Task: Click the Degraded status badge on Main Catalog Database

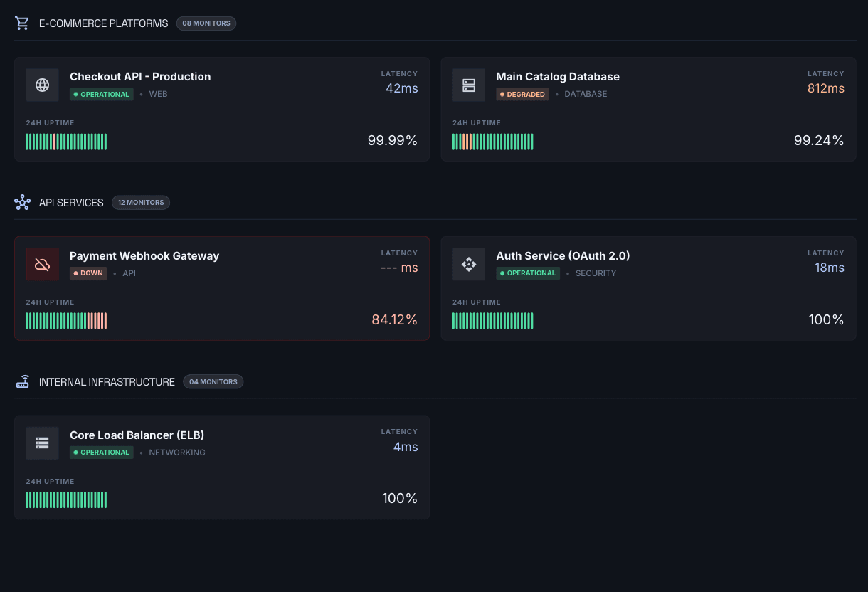Action: [x=523, y=94]
